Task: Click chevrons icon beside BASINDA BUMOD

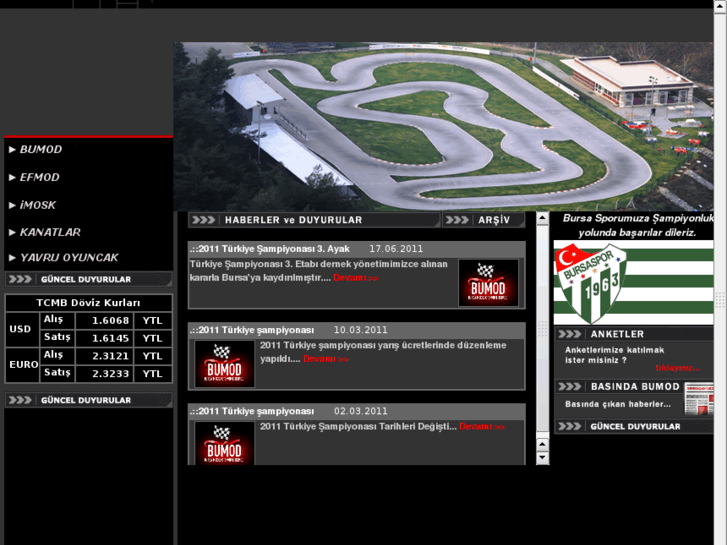Action: pyautogui.click(x=570, y=386)
